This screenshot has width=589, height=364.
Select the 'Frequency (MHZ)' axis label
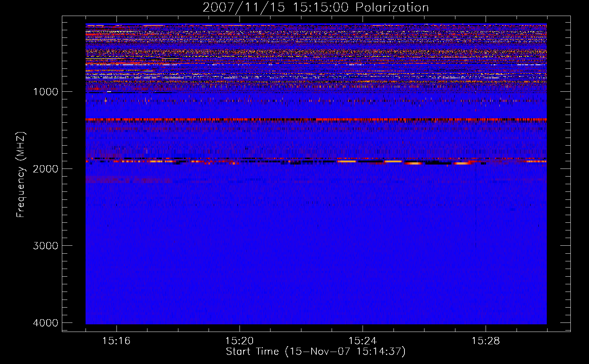point(21,174)
